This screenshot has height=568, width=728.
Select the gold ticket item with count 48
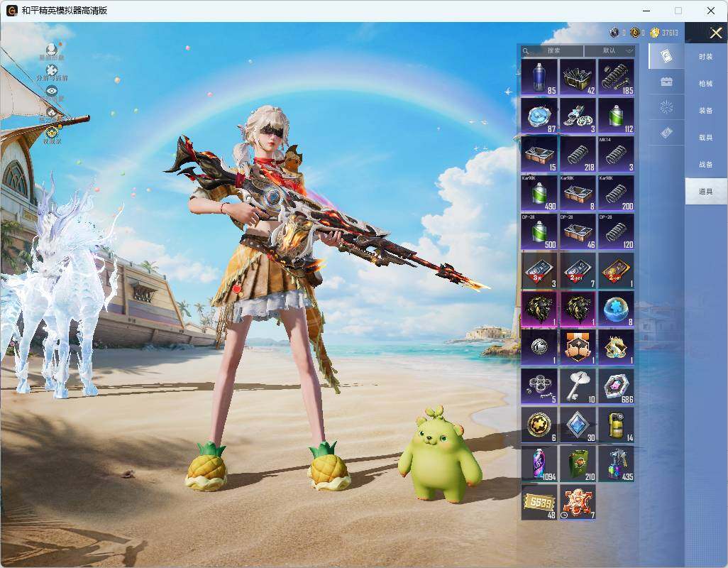click(539, 502)
